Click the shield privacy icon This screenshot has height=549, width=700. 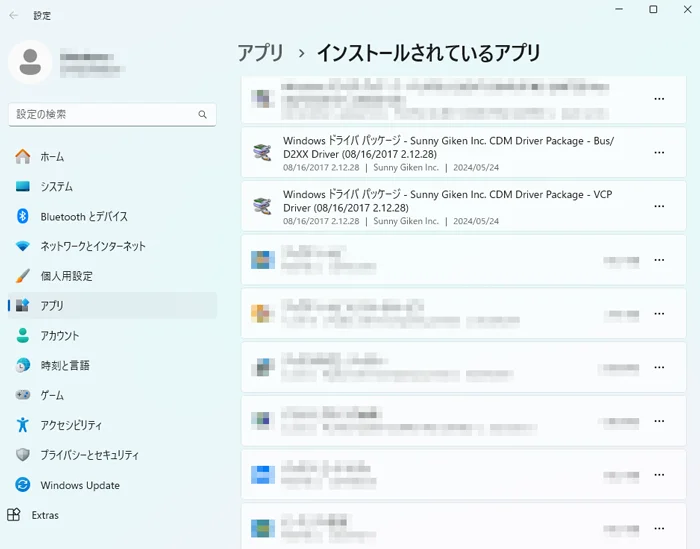click(x=23, y=454)
